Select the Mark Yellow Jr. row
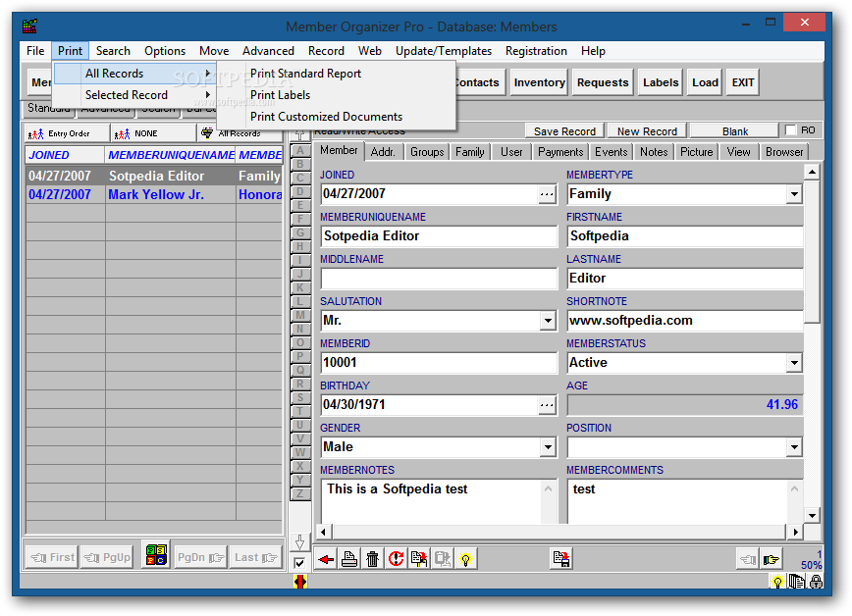 (155, 194)
